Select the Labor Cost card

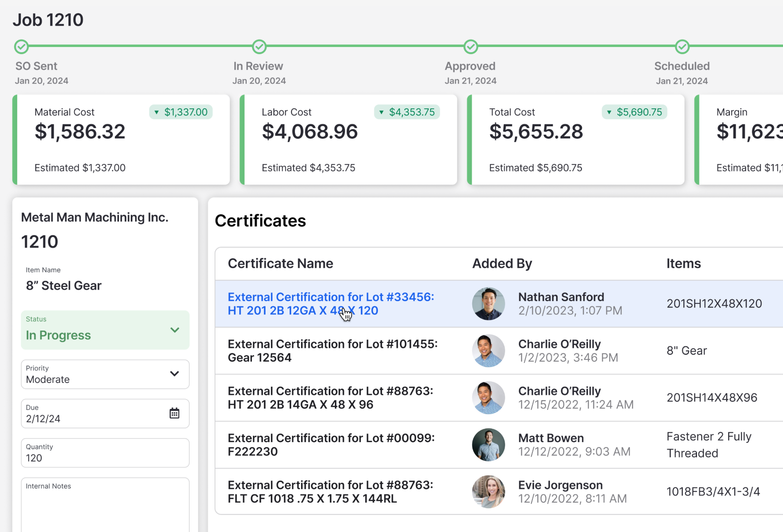pyautogui.click(x=348, y=140)
